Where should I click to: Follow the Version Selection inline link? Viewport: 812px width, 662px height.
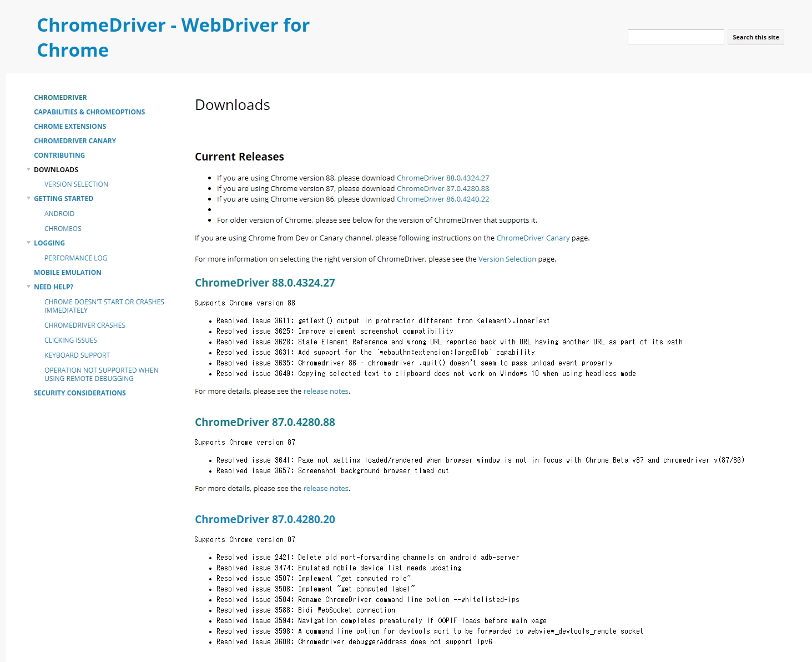click(507, 259)
